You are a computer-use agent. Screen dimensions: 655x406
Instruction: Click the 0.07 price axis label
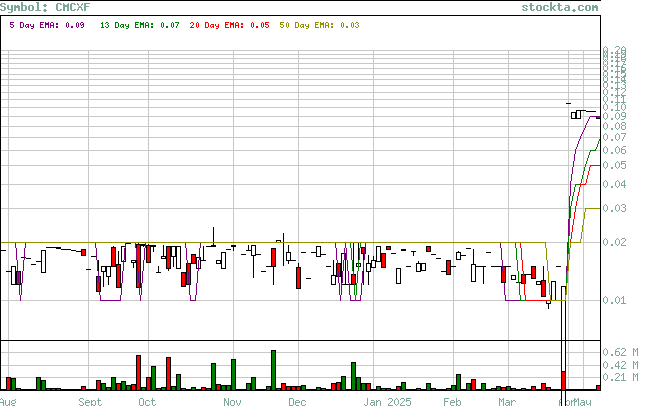tap(614, 137)
